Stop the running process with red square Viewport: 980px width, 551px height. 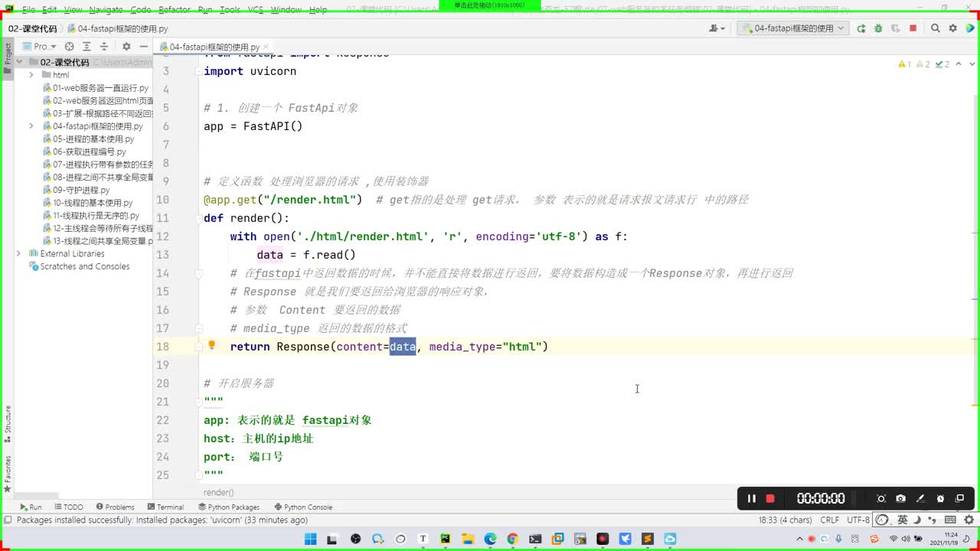(x=913, y=28)
